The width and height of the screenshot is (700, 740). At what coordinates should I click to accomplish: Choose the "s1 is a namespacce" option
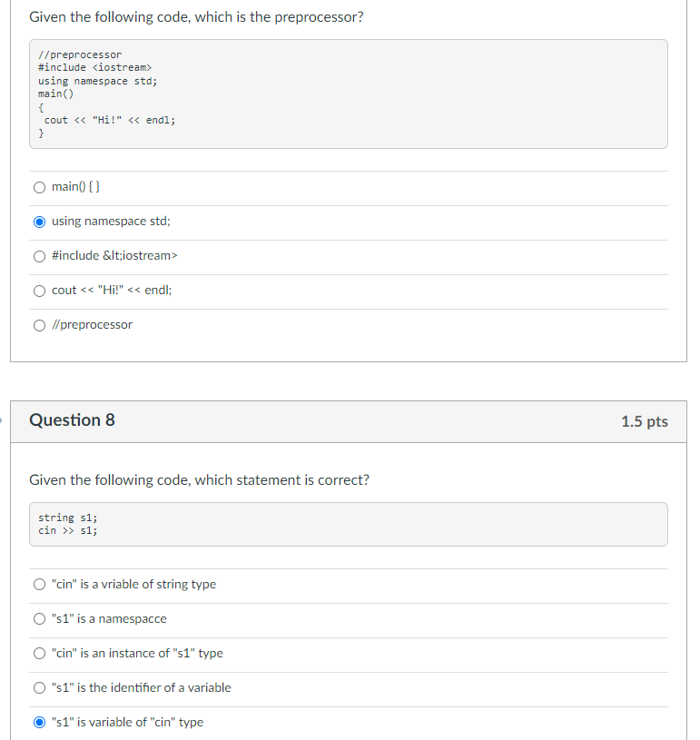click(40, 618)
